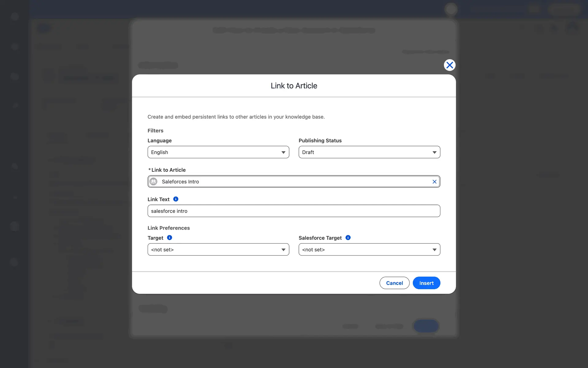Click the Salesforce Target dropdown arrow
The image size is (588, 368).
[434, 250]
